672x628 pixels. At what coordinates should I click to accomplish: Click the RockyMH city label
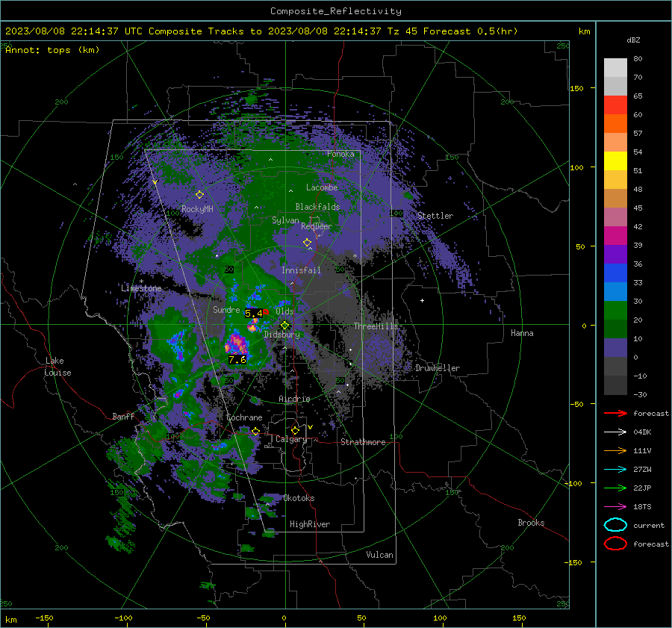tap(197, 209)
